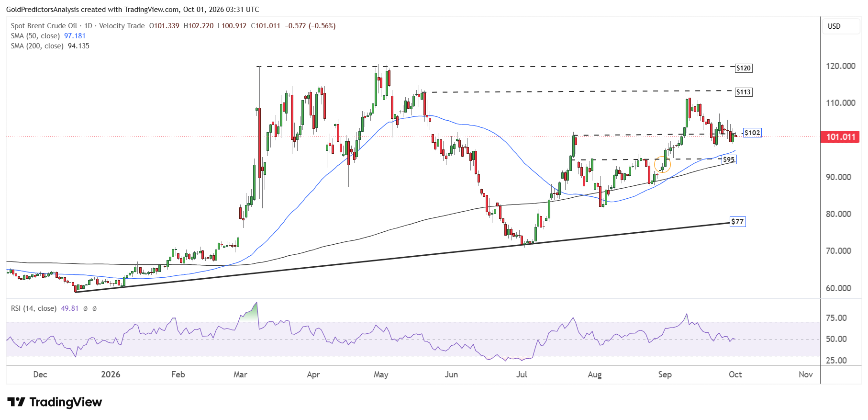Click the Dec label on the time axis
868x420 pixels.
point(40,375)
